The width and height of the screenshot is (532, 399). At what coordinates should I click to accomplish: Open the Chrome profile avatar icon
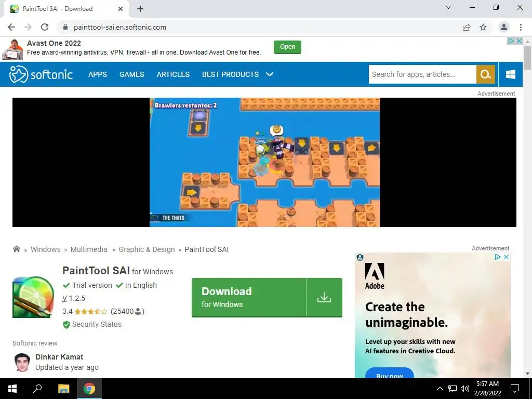504,27
